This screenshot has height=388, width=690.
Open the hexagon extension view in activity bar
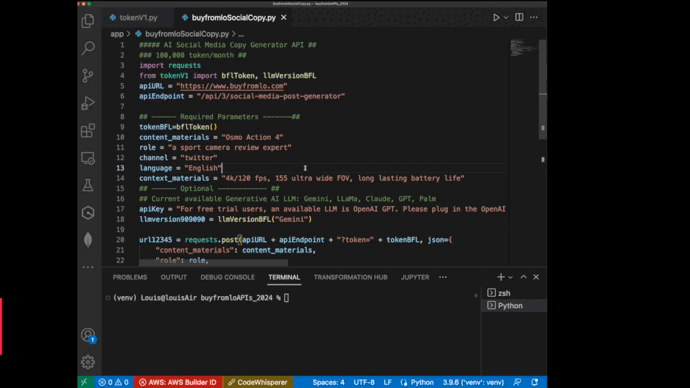pos(88,213)
